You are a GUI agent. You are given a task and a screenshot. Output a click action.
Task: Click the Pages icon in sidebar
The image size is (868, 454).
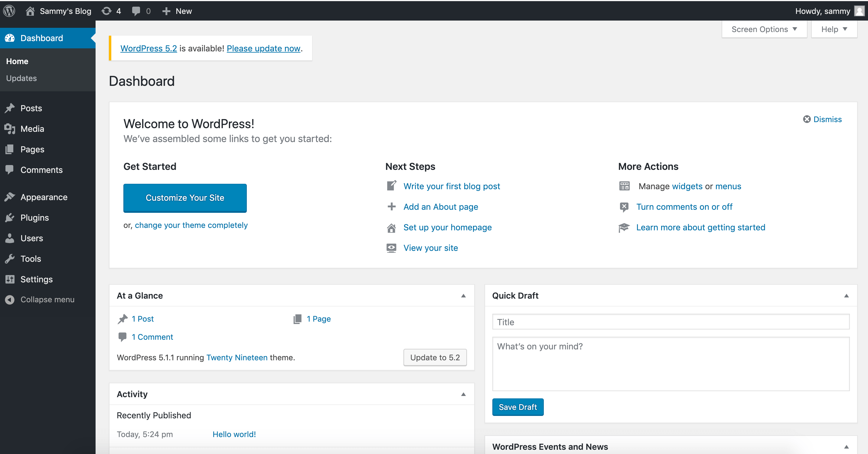click(x=10, y=149)
